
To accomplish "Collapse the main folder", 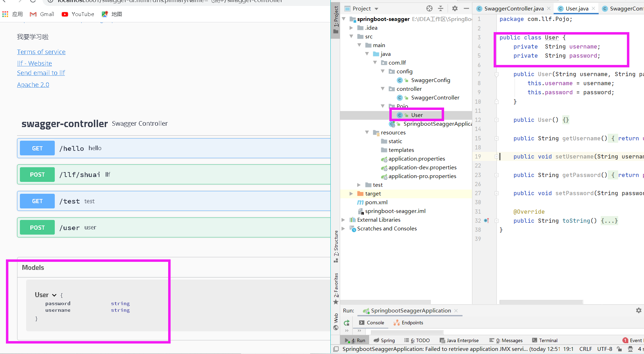I will click(359, 45).
